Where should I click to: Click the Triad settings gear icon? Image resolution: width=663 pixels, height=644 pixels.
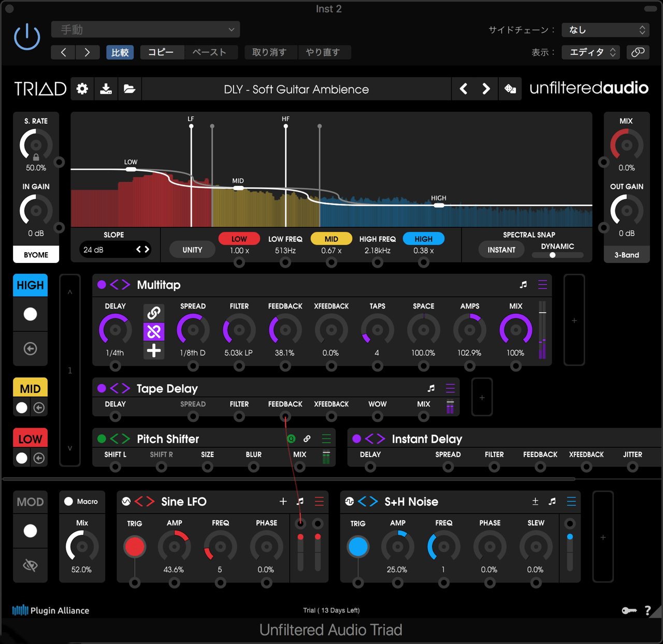82,89
